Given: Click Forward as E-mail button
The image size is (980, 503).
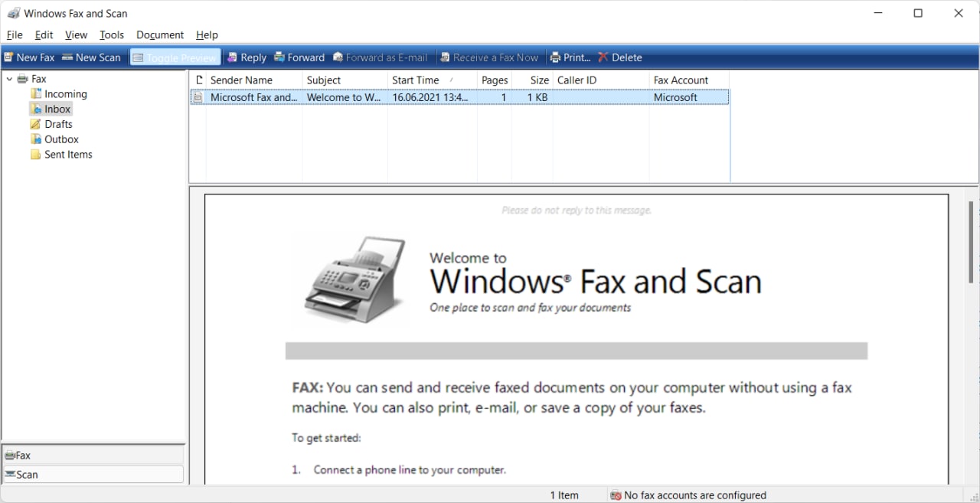Looking at the screenshot, I should pyautogui.click(x=381, y=57).
